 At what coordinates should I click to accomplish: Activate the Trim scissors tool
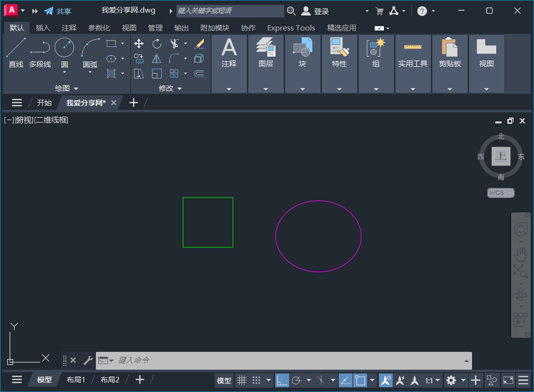[x=174, y=44]
